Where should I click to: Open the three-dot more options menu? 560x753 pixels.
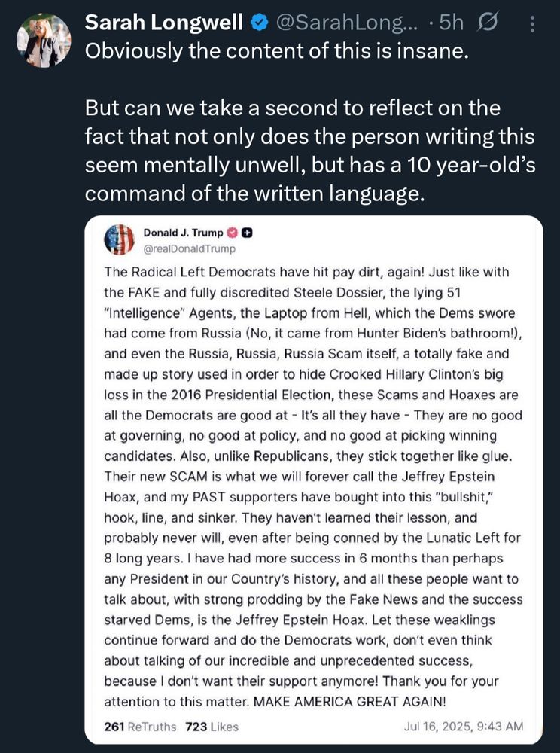tap(531, 24)
